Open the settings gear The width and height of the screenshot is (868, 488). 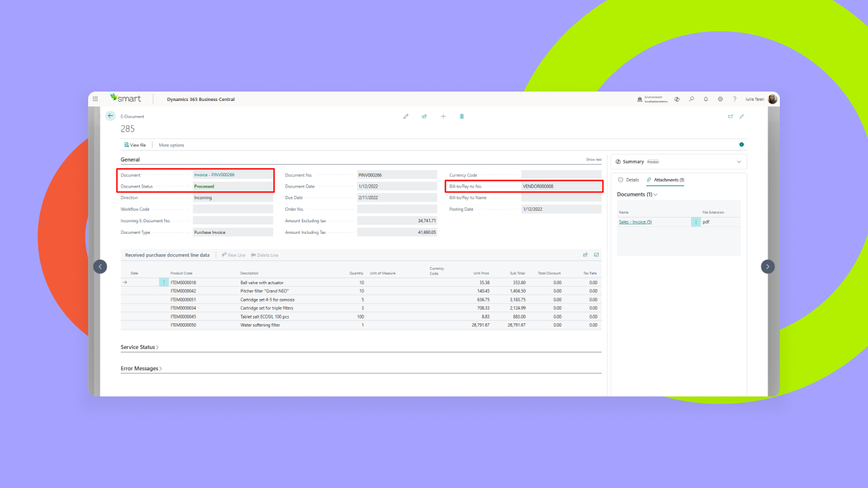pos(720,99)
